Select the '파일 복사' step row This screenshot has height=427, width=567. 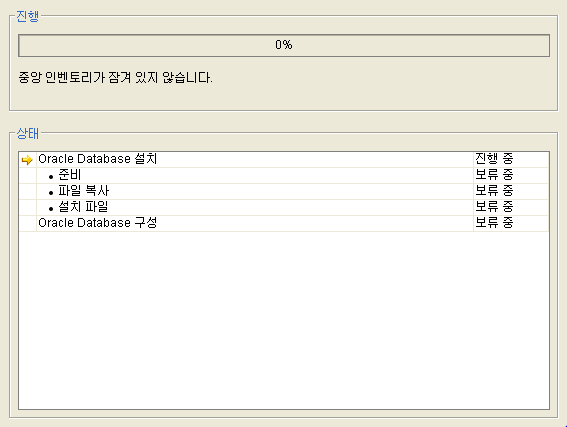(284, 191)
